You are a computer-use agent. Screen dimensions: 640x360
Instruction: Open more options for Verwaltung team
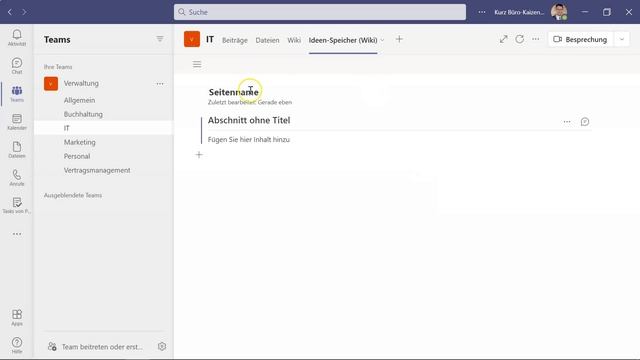coord(160,84)
